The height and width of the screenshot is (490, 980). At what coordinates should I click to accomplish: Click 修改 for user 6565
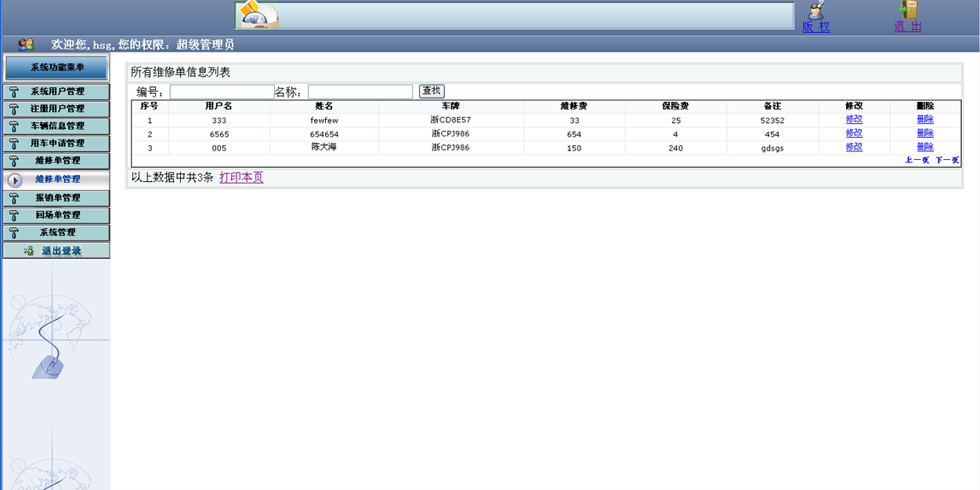coord(854,134)
